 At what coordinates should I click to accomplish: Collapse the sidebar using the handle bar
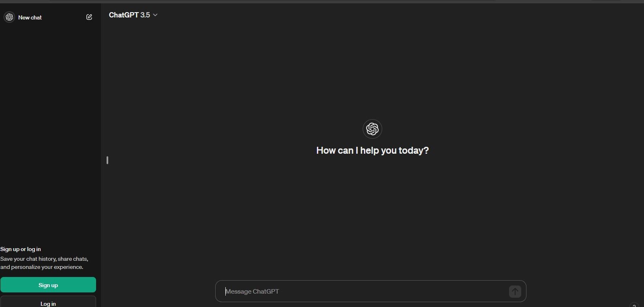point(107,160)
